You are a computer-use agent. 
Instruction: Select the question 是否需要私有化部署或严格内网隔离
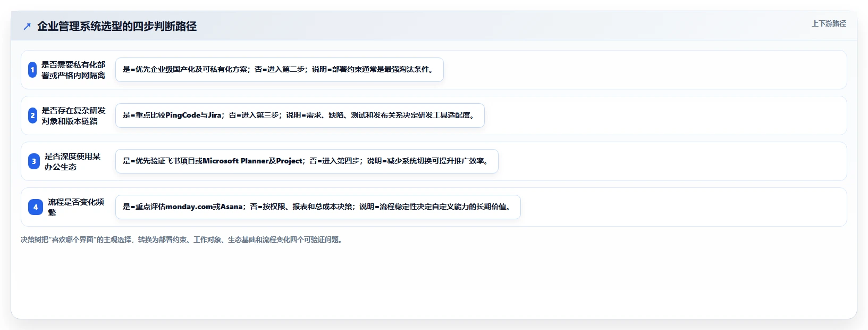(x=73, y=70)
